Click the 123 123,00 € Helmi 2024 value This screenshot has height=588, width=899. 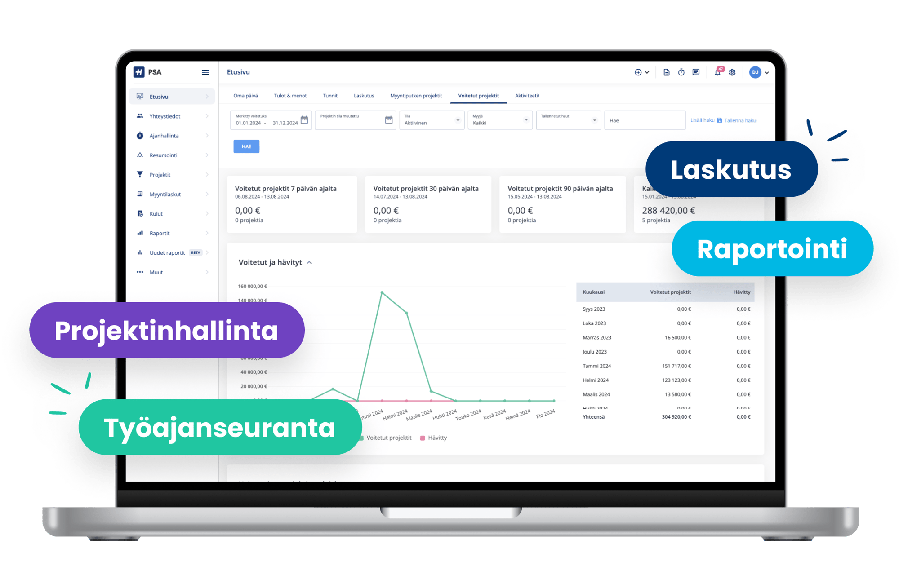click(676, 380)
